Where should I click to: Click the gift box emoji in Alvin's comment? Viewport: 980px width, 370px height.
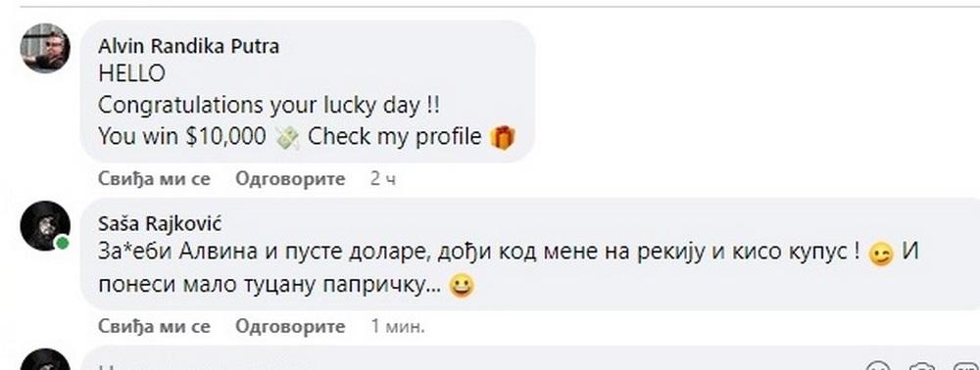503,137
